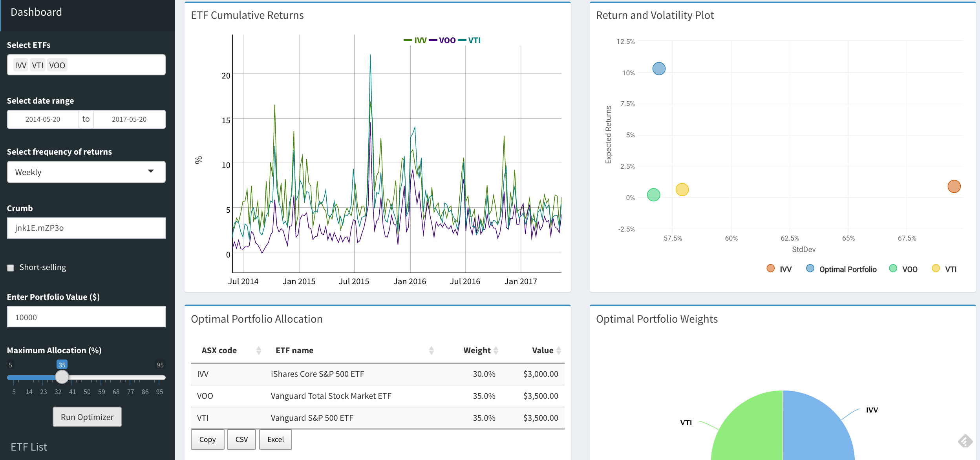Click the Portfolio Value input field

click(86, 317)
